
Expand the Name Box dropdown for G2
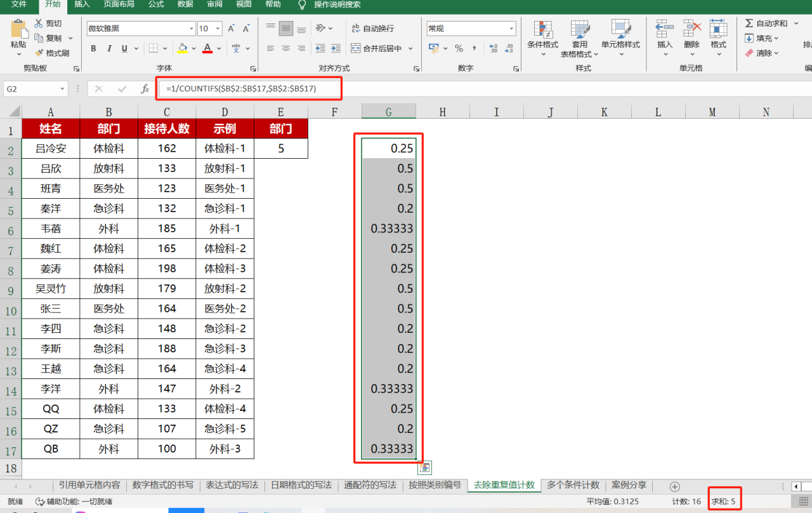62,90
